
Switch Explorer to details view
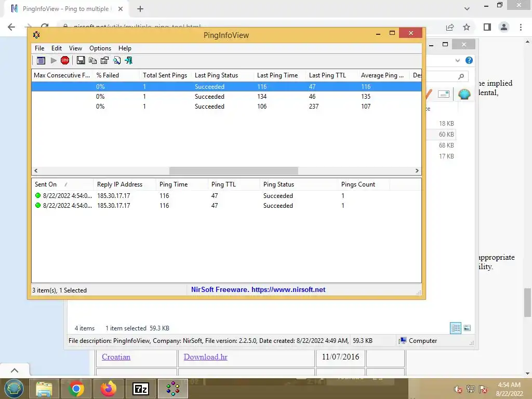coord(456,328)
